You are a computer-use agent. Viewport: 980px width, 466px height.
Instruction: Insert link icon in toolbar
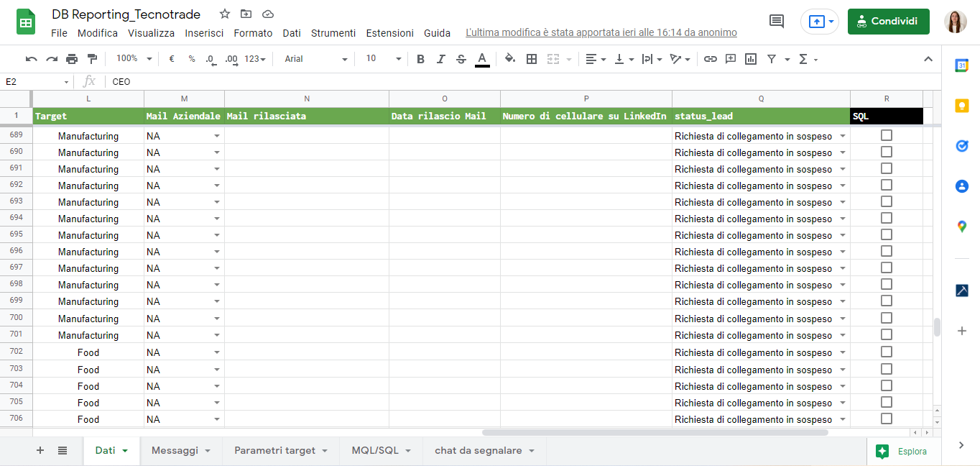click(711, 59)
